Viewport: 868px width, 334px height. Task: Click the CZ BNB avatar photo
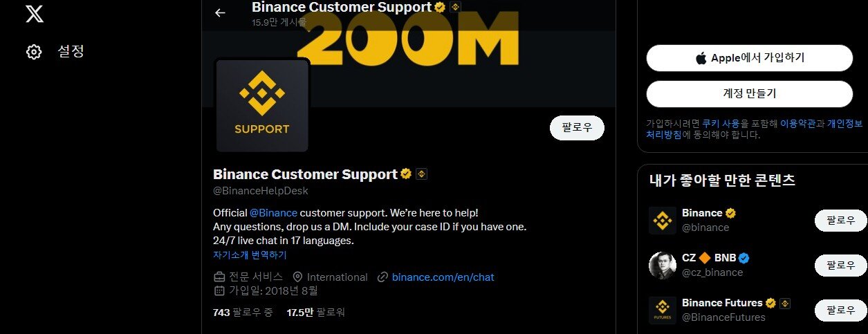[663, 266]
